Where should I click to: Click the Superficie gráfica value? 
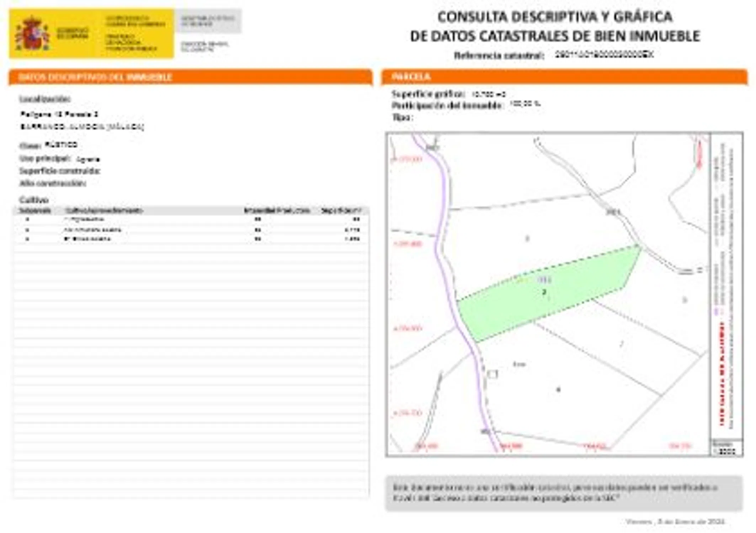(x=489, y=94)
